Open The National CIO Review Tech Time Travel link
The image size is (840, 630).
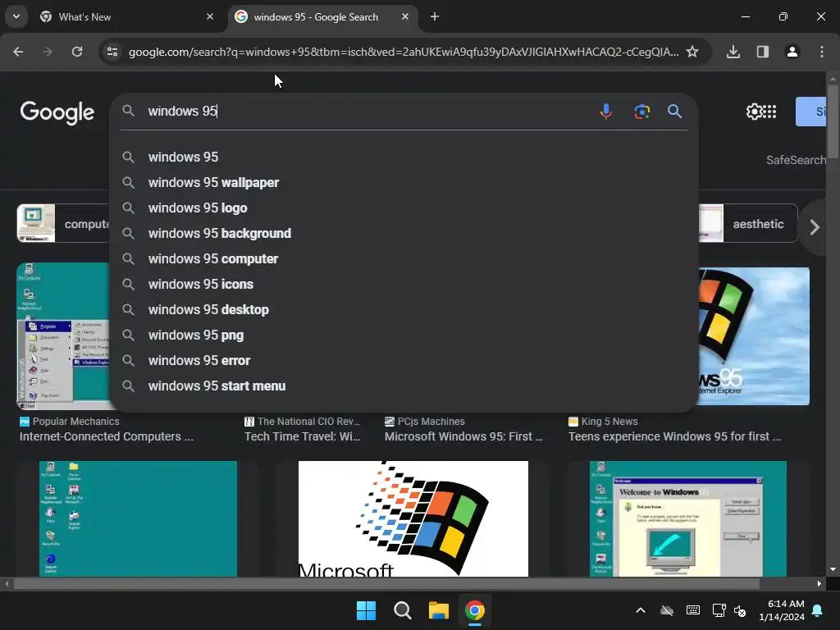click(x=303, y=436)
